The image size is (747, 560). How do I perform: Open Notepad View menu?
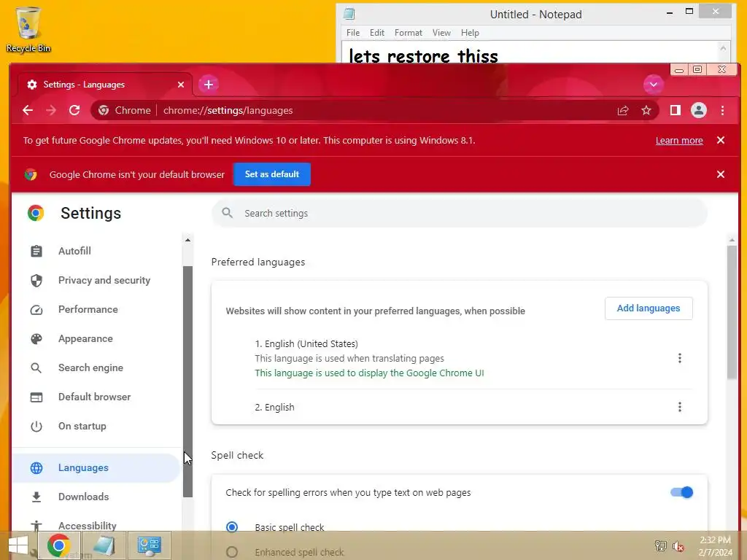pyautogui.click(x=441, y=33)
